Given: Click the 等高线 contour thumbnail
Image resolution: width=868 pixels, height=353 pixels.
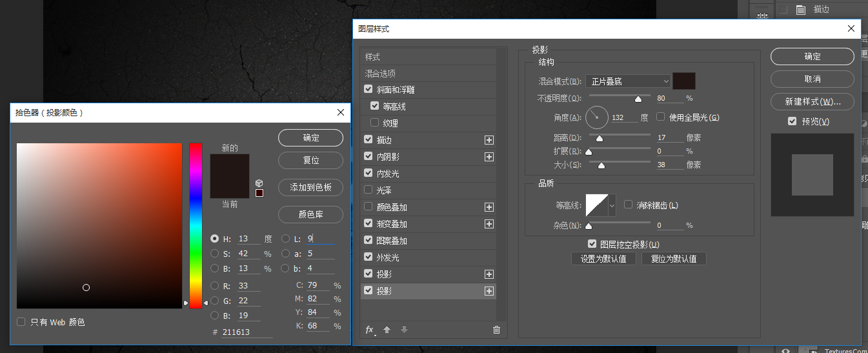Looking at the screenshot, I should 596,205.
